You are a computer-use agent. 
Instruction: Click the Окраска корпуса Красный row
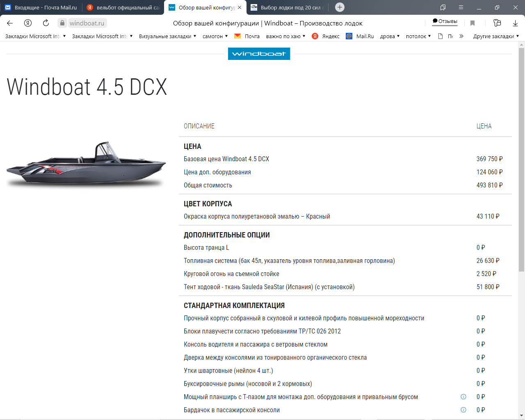click(345, 216)
